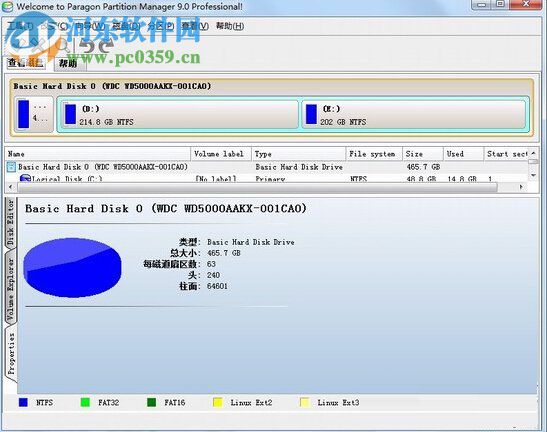Select Basic Hard Disk 0 row in partition list
The height and width of the screenshot is (432, 547).
tap(267, 167)
